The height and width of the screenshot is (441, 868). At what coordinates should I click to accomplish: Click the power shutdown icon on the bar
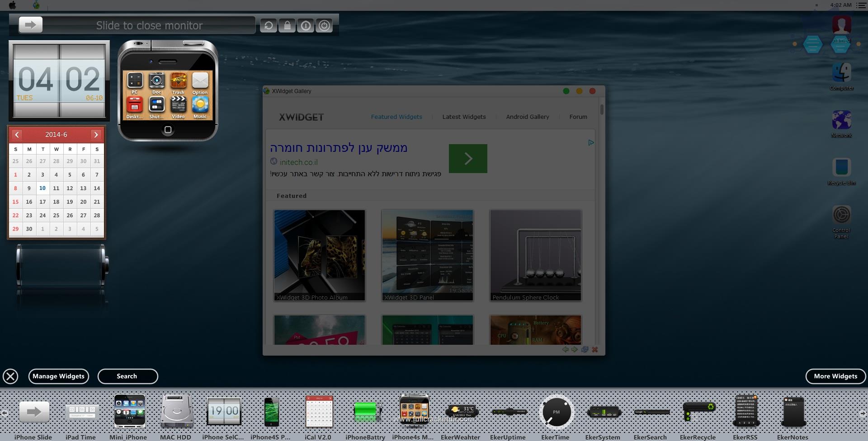click(324, 25)
